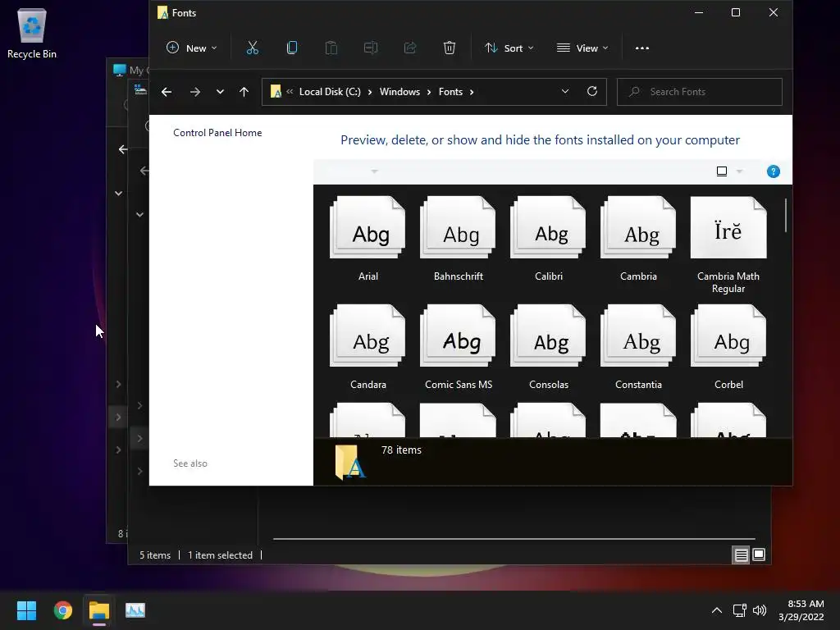Viewport: 840px width, 630px height.
Task: Click File Explorer in the taskbar
Action: tap(99, 610)
